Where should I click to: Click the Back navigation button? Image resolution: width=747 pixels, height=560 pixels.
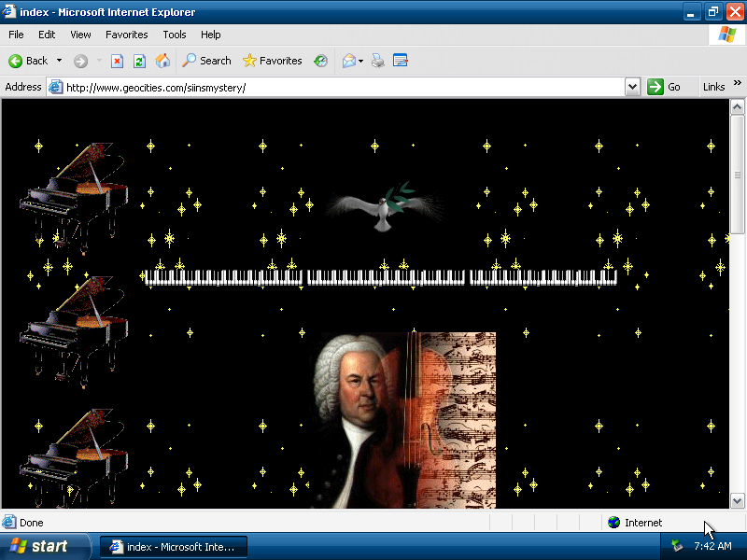(28, 61)
